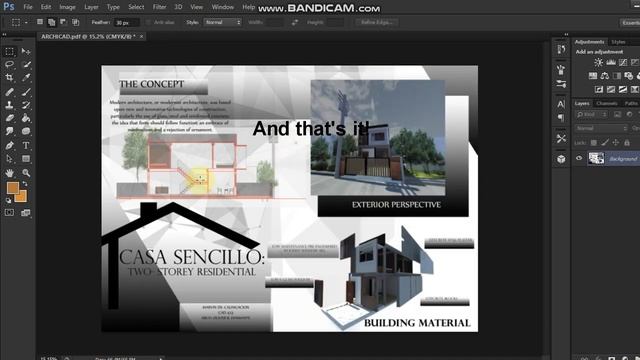This screenshot has height=360, width=640.
Task: Open the Filter menu
Action: [x=159, y=7]
